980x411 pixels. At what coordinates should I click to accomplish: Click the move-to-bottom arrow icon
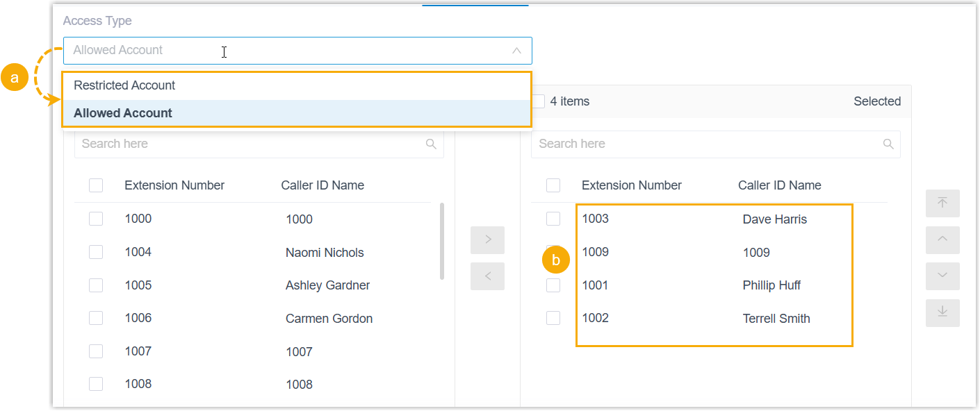[942, 312]
